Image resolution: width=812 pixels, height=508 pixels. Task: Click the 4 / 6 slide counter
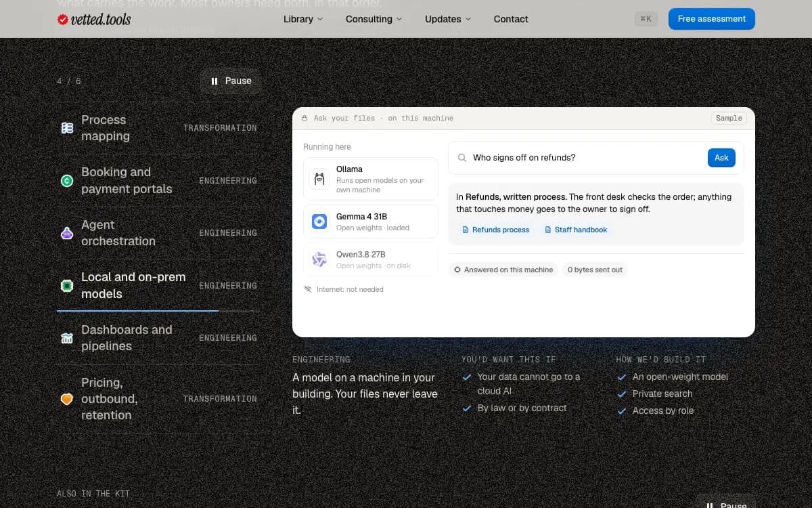[69, 81]
